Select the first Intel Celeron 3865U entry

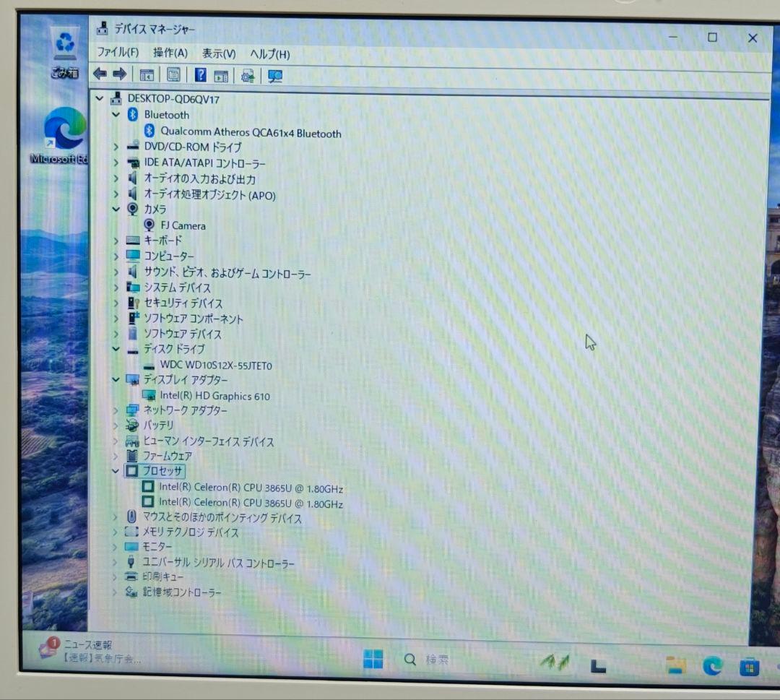point(251,488)
